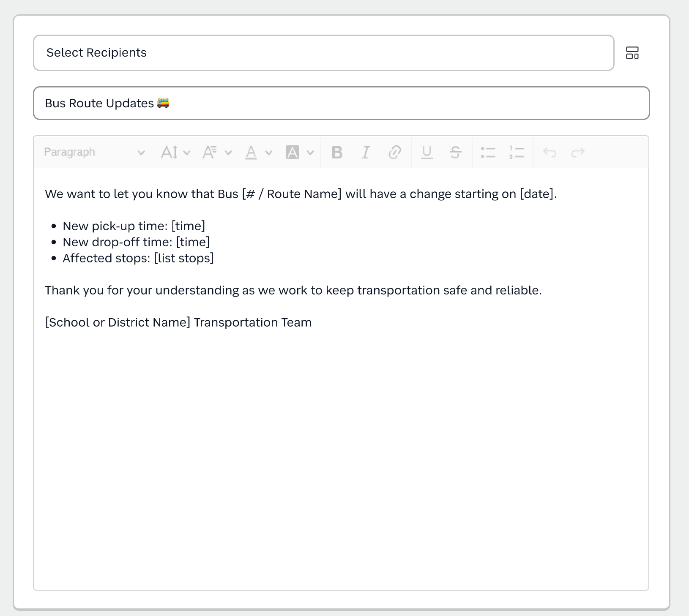Apply strikethrough formatting
The width and height of the screenshot is (689, 616).
[x=456, y=153]
